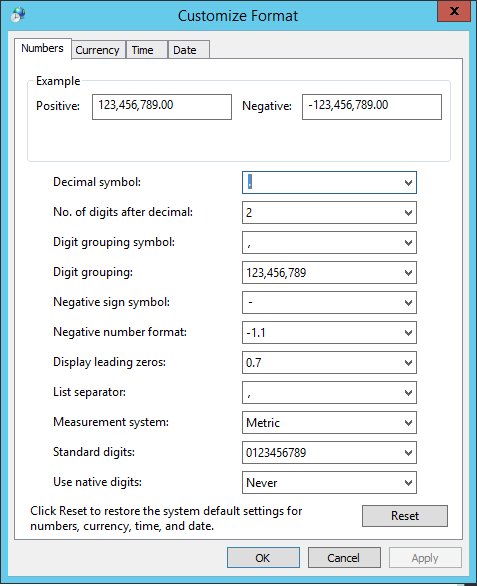Confirm changes with the OK button
Image resolution: width=477 pixels, height=586 pixels.
tap(263, 558)
